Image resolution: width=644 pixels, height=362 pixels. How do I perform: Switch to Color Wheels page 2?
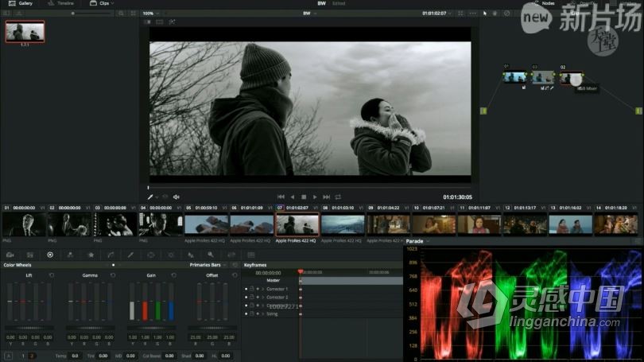pos(31,356)
